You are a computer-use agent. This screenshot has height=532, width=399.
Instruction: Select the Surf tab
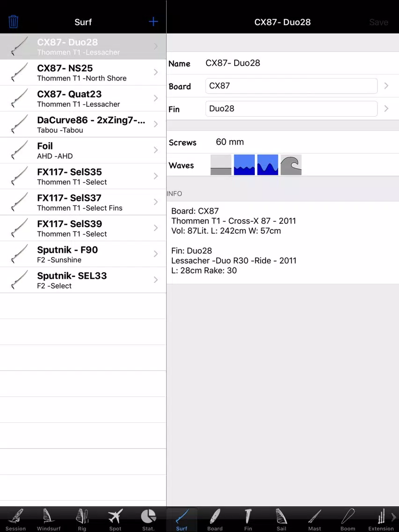tap(182, 519)
